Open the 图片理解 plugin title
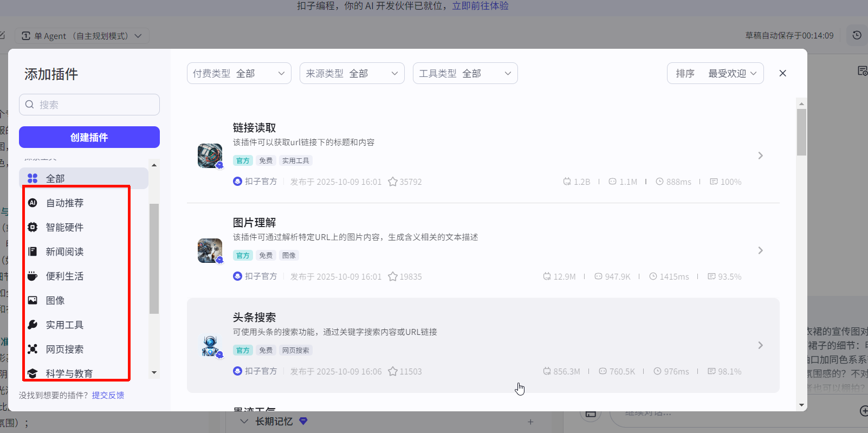Viewport: 868px width, 433px height. (x=255, y=222)
